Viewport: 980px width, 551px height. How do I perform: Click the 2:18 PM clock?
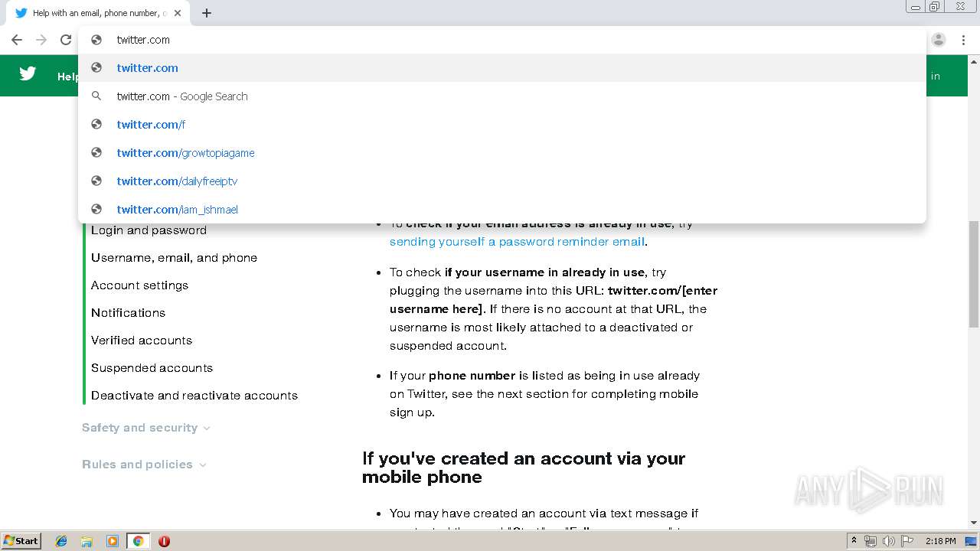pos(940,541)
